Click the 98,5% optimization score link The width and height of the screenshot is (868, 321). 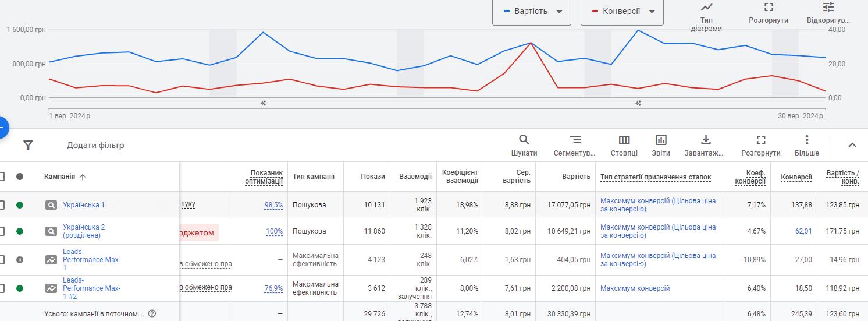(273, 205)
